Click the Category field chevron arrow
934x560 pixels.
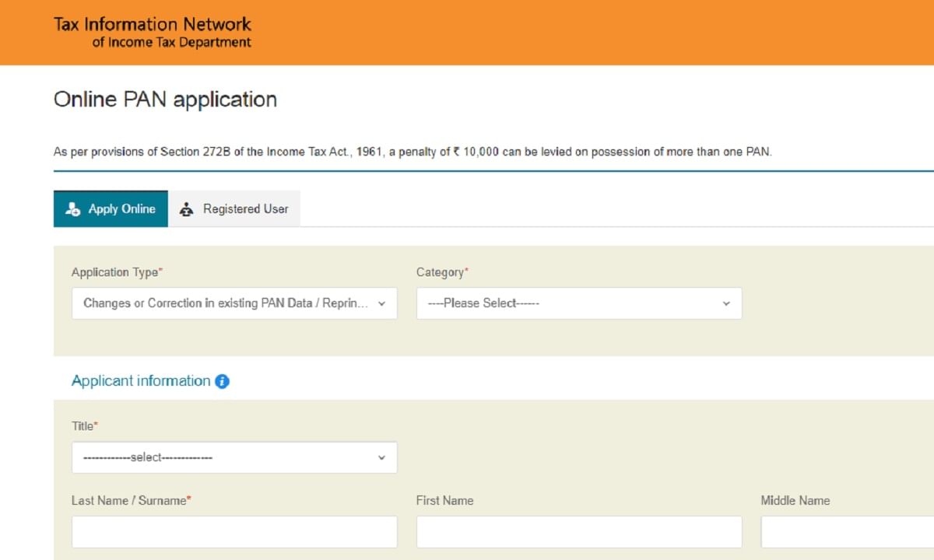point(726,303)
